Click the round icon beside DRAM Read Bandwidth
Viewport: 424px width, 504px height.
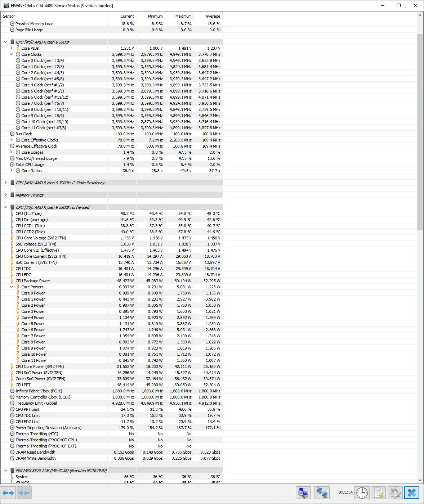tap(12, 452)
